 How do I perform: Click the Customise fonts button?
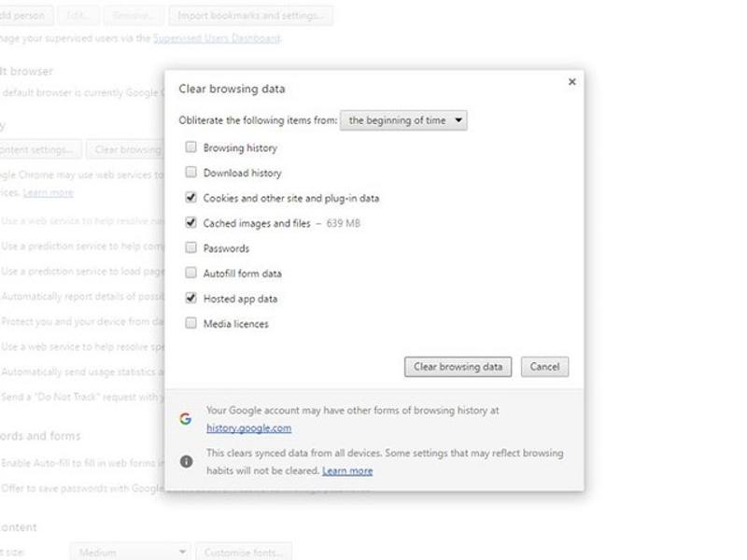point(243,553)
